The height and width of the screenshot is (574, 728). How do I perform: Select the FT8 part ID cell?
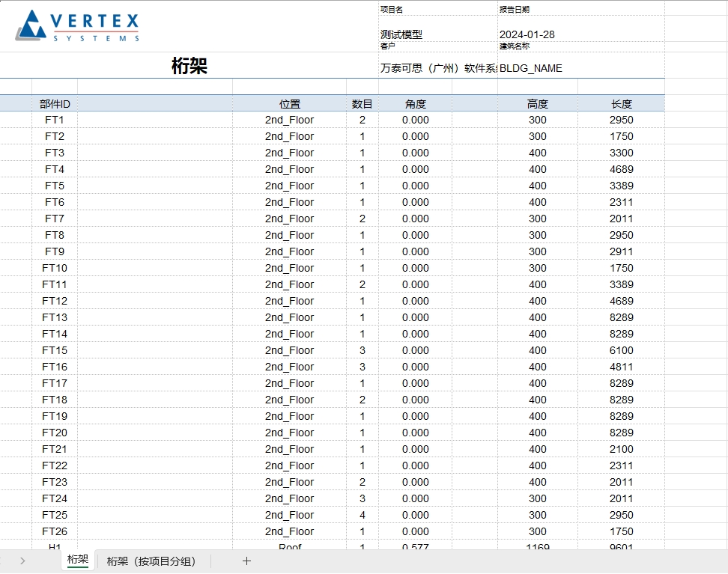tap(55, 235)
